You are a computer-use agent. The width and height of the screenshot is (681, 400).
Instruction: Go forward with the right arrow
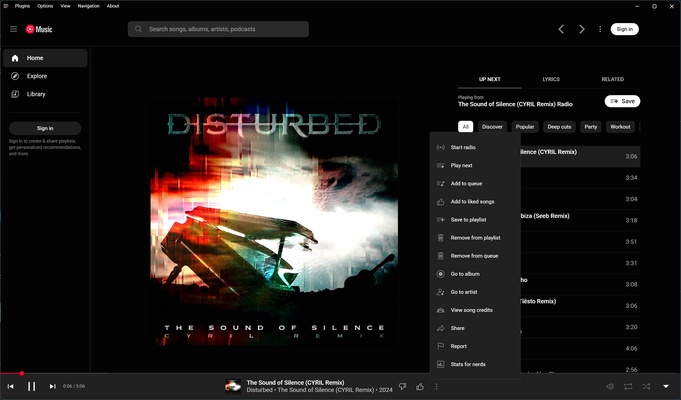tap(582, 29)
